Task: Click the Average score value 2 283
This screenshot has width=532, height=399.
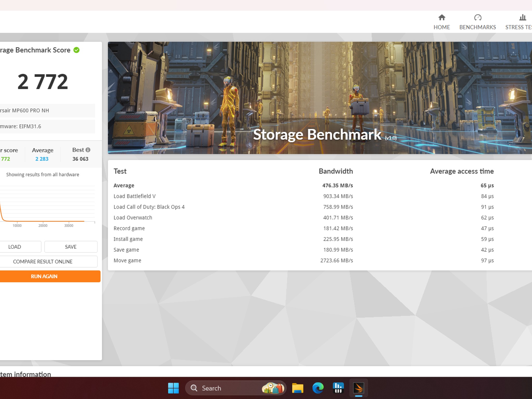Action: pyautogui.click(x=42, y=159)
